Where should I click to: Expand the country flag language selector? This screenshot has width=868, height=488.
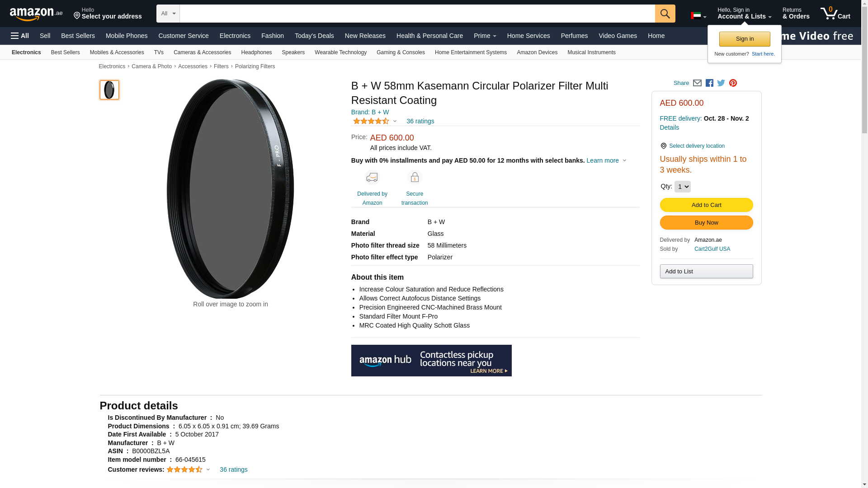pos(698,16)
